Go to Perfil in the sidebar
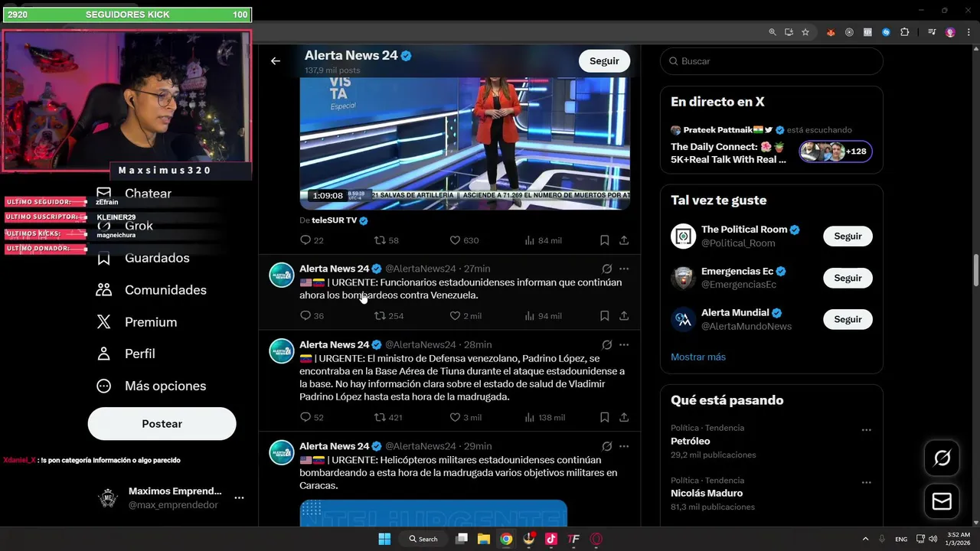 point(126,354)
